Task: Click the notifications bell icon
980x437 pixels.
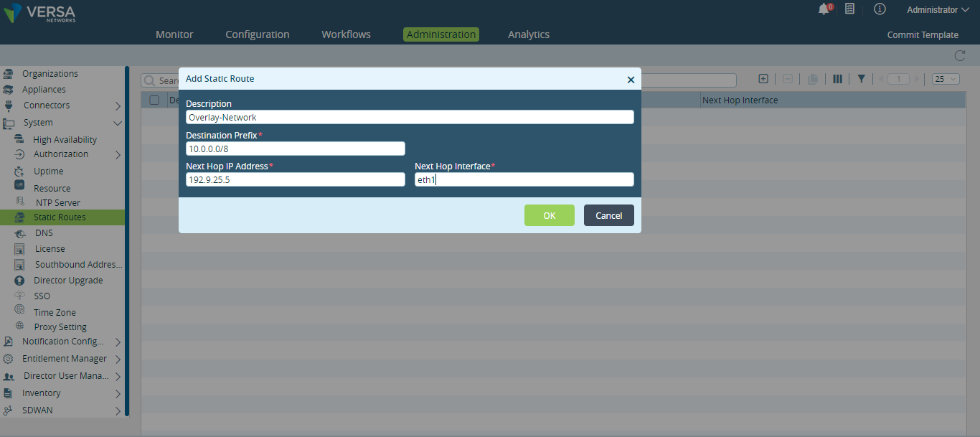Action: (x=824, y=9)
